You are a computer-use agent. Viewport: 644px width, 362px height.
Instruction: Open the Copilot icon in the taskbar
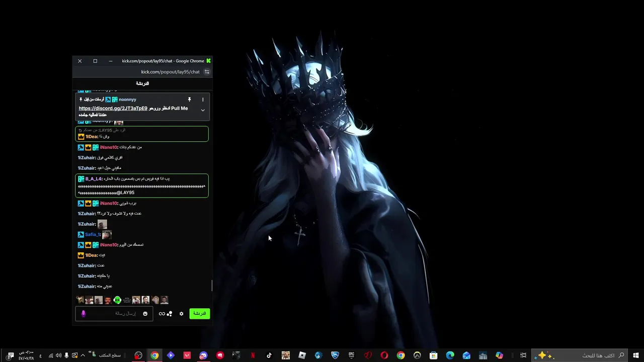click(499, 355)
